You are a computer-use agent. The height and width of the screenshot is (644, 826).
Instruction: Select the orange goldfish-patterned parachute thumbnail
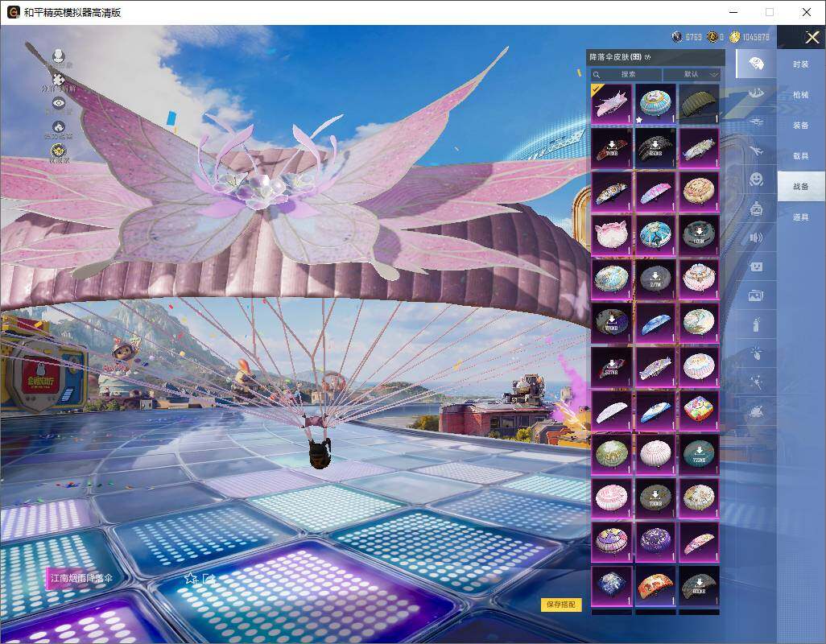[655, 587]
